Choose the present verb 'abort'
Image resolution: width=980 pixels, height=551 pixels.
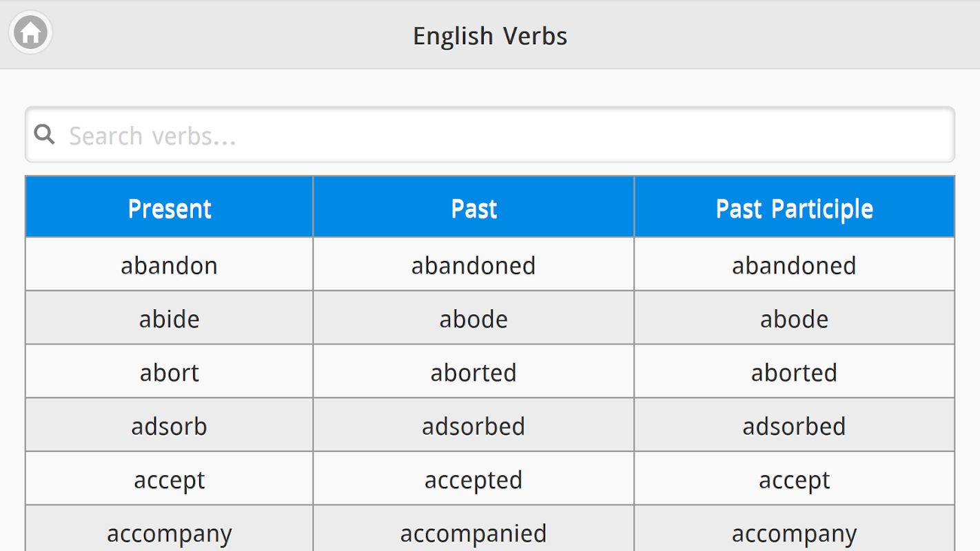(x=170, y=373)
